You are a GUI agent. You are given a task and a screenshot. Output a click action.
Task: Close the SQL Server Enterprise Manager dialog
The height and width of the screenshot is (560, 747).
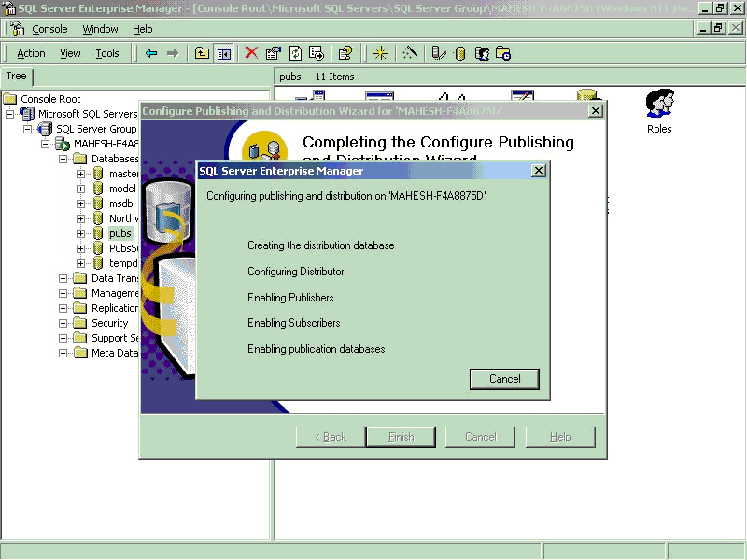pyautogui.click(x=539, y=171)
